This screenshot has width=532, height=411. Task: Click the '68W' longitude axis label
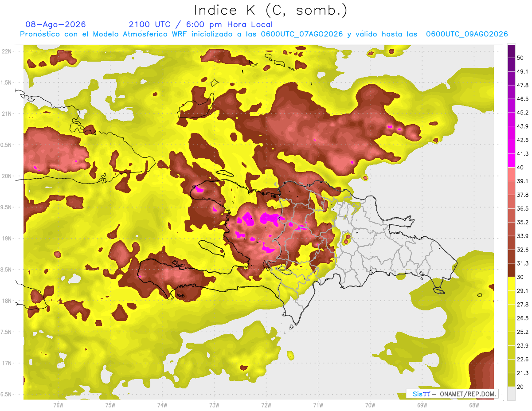tap(473, 405)
